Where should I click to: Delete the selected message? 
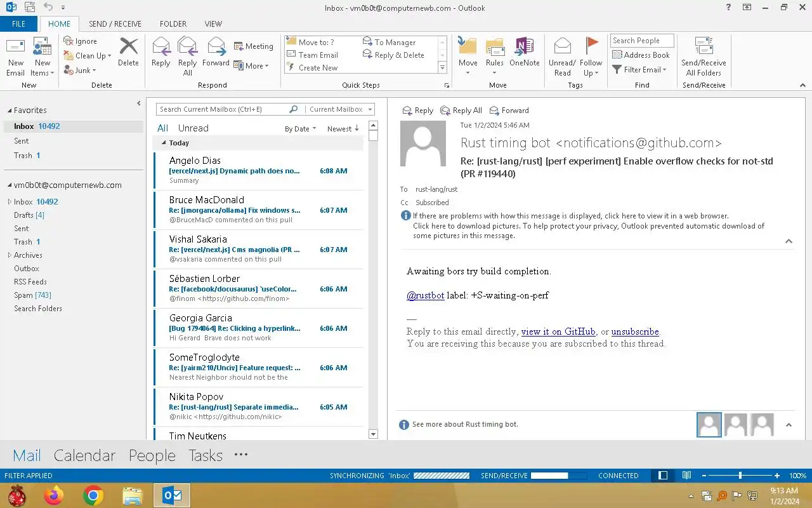coord(128,52)
